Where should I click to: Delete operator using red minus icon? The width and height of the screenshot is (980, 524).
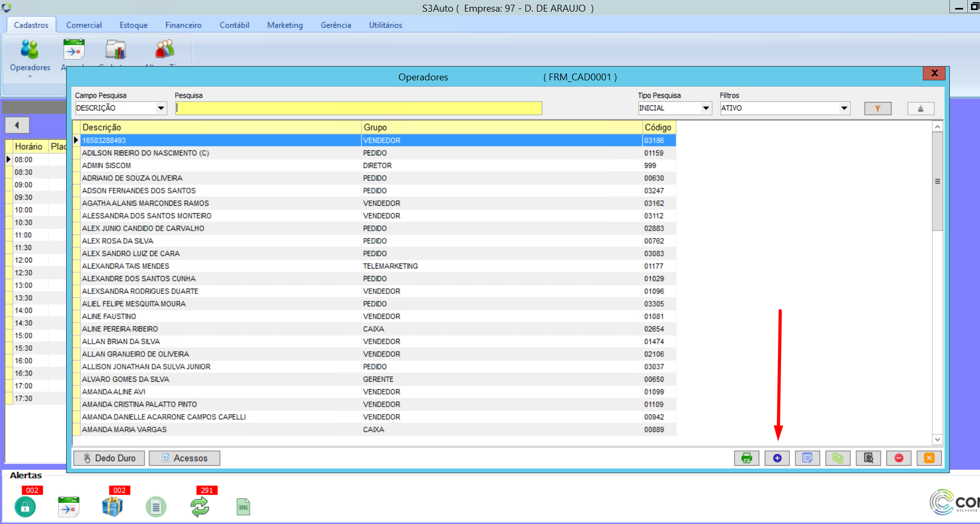899,458
